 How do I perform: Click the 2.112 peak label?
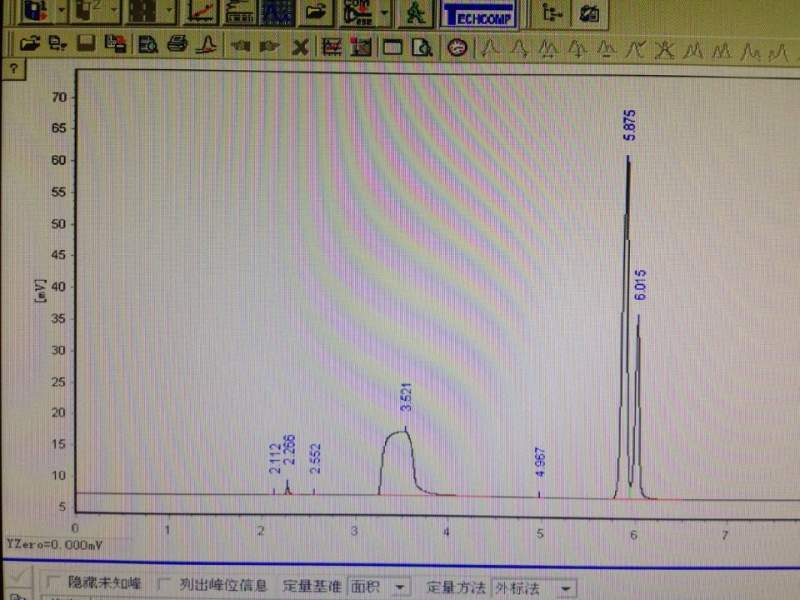[276, 459]
